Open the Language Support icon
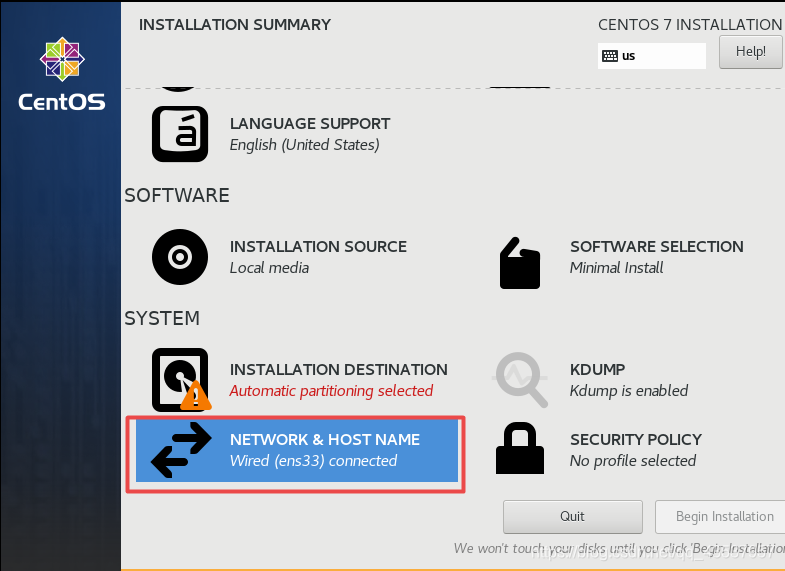785x571 pixels. tap(180, 134)
